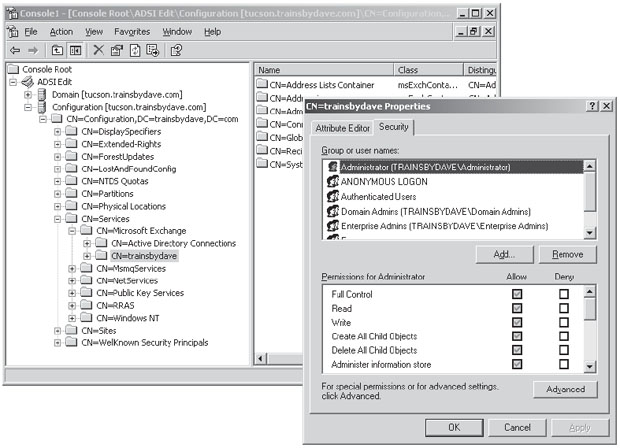Open the Favorites menu
The image size is (620, 448).
pos(132,32)
